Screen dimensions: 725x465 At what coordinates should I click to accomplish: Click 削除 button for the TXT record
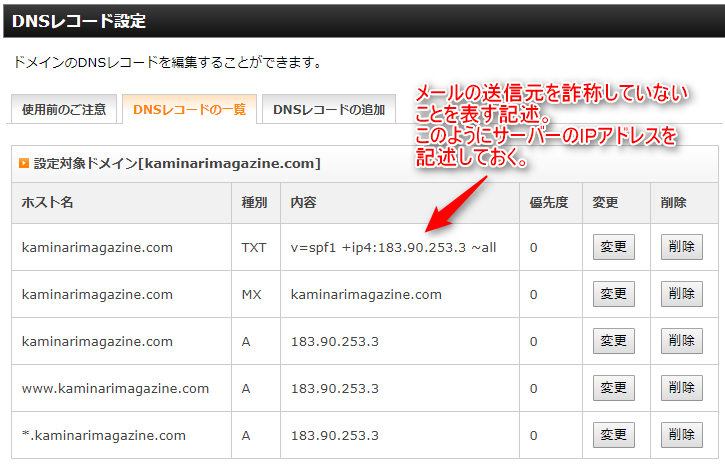[x=681, y=247]
